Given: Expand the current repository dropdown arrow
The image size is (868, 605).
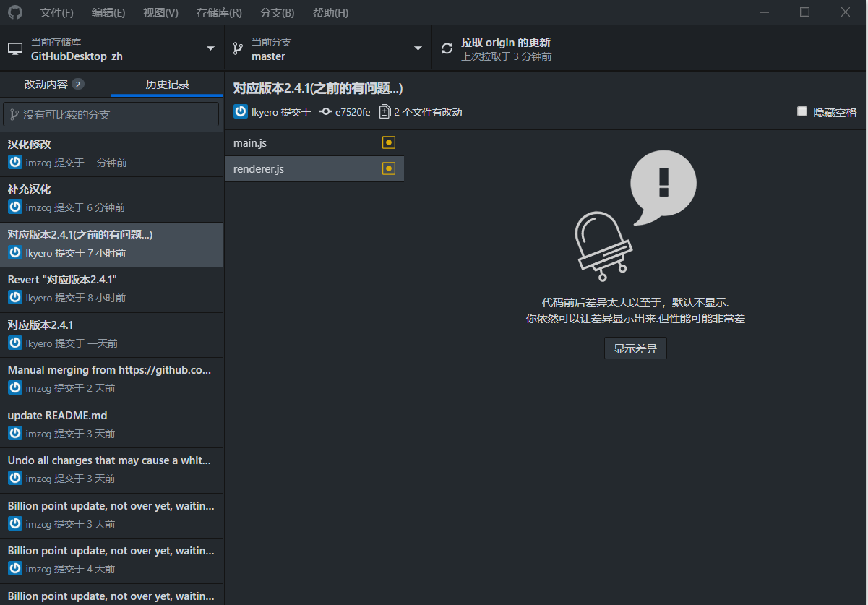Looking at the screenshot, I should point(211,48).
